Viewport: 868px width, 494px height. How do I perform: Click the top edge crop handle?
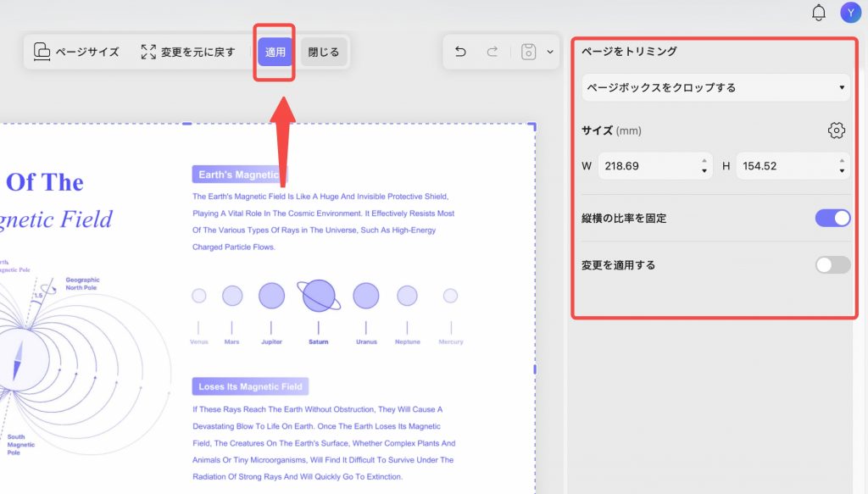(x=187, y=124)
